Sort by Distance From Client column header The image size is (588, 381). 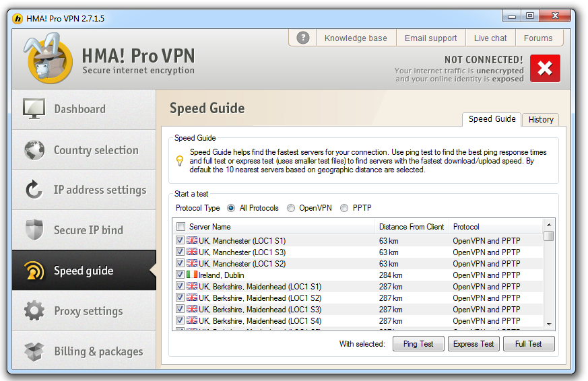412,227
